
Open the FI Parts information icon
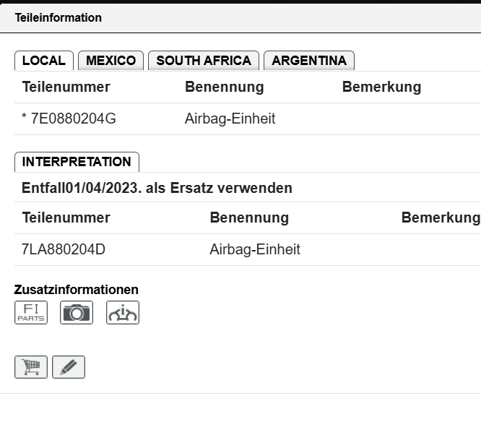[x=31, y=312]
